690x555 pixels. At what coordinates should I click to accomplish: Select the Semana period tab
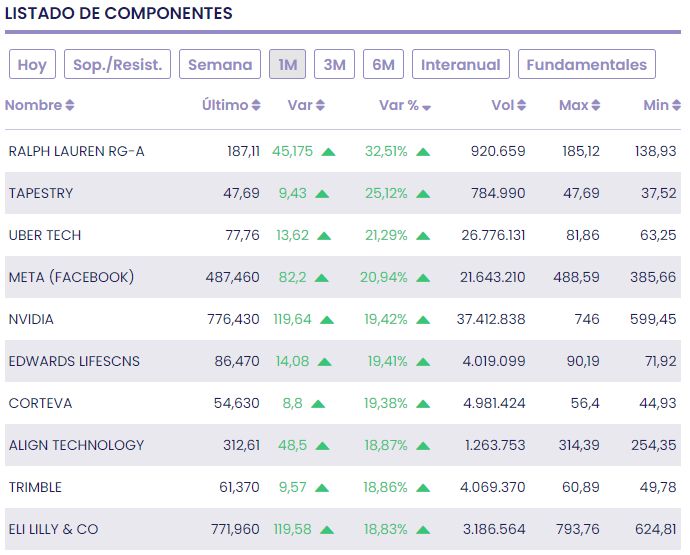click(220, 65)
